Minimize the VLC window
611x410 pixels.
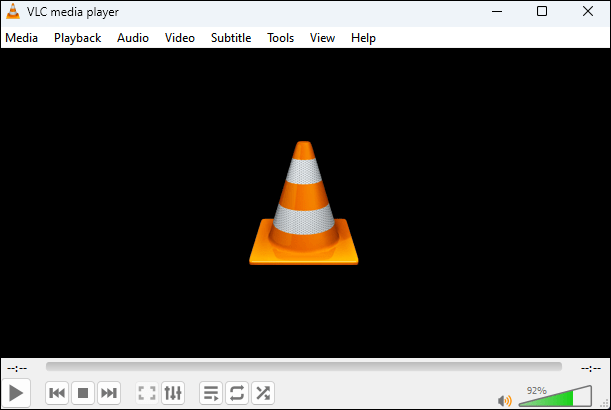coord(497,11)
